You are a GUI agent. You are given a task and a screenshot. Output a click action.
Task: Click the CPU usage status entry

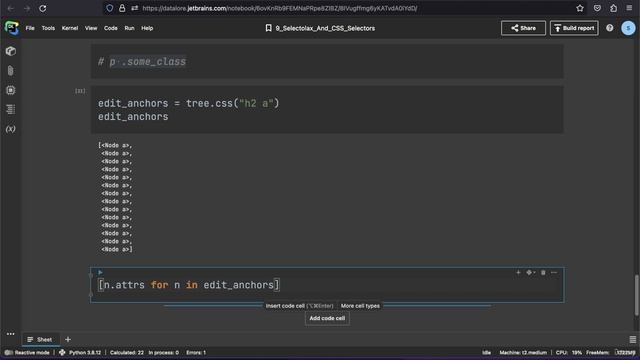click(569, 353)
